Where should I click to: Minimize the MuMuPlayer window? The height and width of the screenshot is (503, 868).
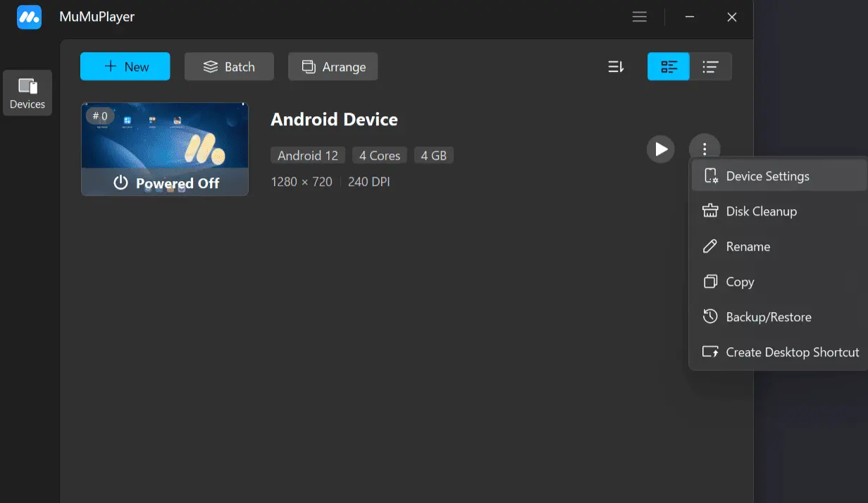coord(688,17)
